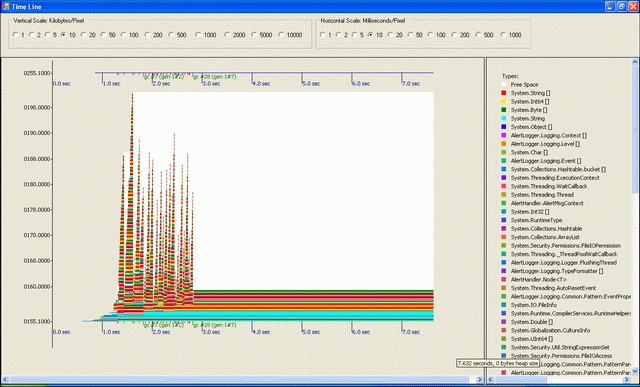Select AlertLogger.Logging.Context [] in types list
The width and height of the screenshot is (640, 387).
pyautogui.click(x=549, y=135)
